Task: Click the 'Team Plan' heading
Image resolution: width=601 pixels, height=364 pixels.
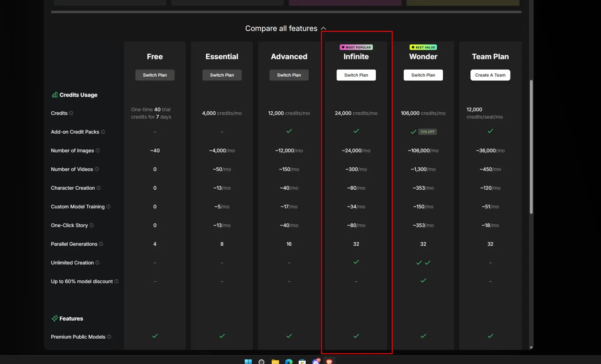Action: [490, 57]
